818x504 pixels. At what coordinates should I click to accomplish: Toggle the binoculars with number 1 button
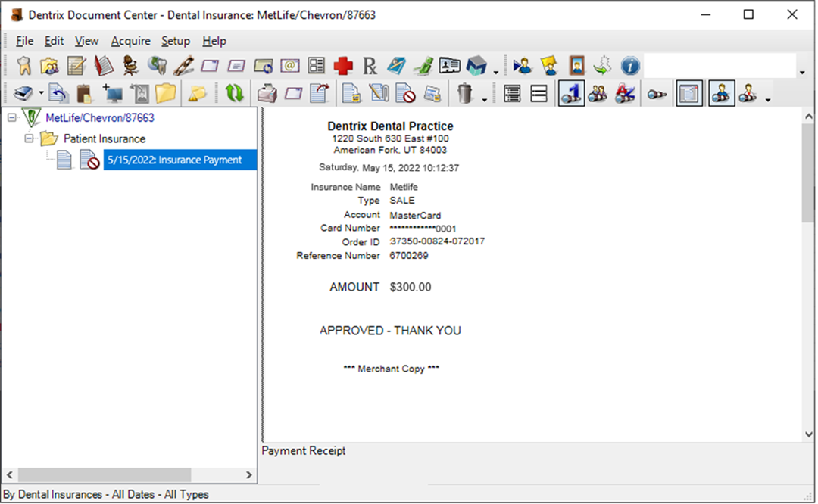pos(571,94)
